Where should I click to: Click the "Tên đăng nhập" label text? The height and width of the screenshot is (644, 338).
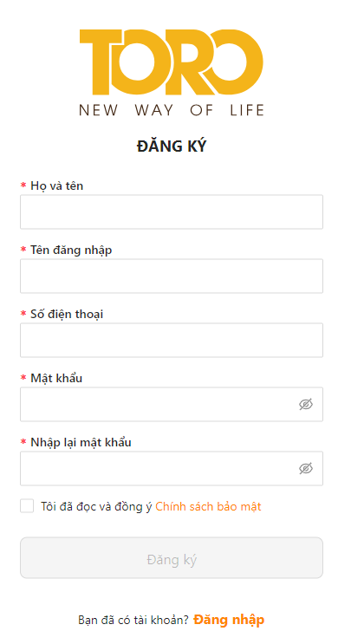(x=71, y=250)
